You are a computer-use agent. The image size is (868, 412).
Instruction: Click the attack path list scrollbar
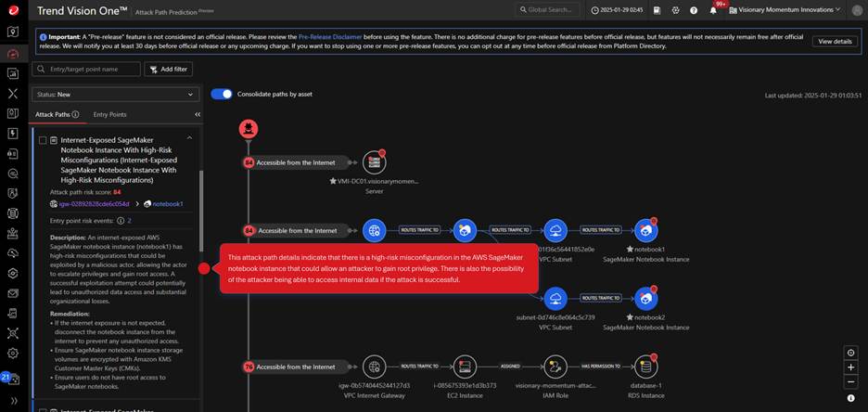click(201, 211)
